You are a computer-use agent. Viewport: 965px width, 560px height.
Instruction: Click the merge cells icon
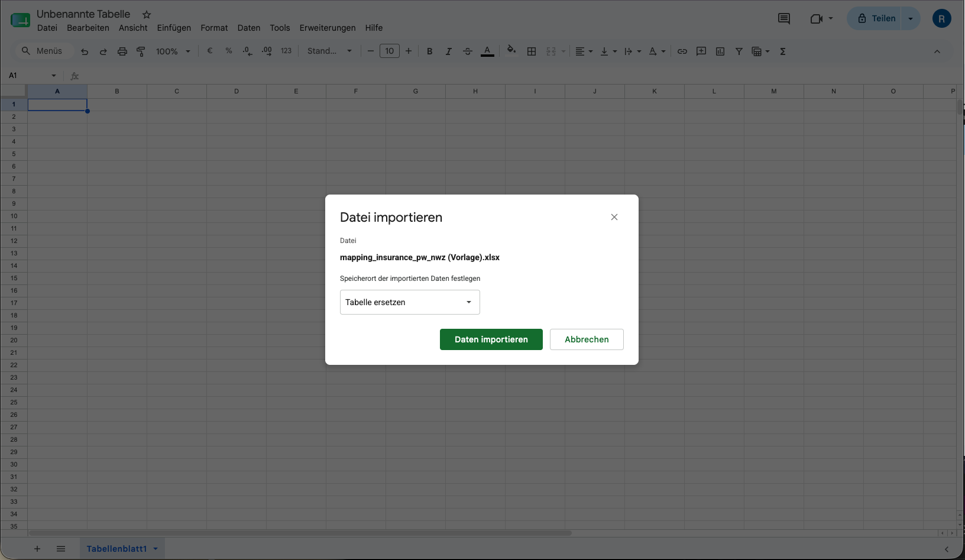tap(551, 51)
